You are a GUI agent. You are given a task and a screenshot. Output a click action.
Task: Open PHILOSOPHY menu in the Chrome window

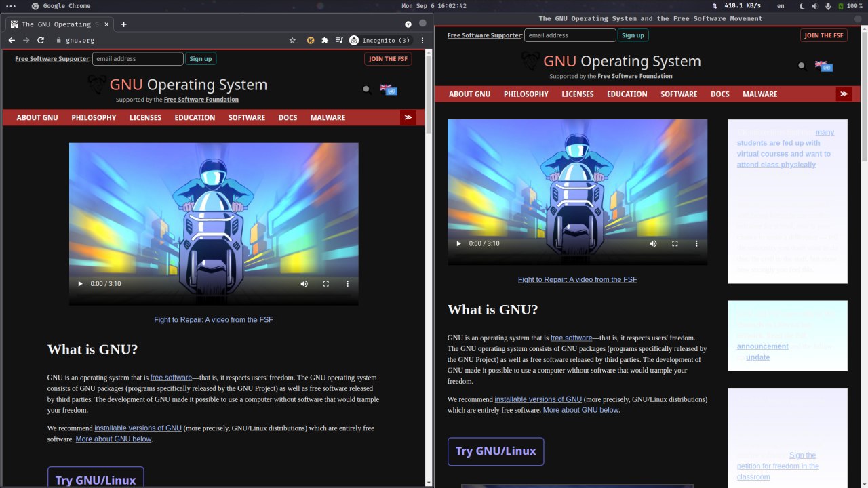click(x=94, y=117)
